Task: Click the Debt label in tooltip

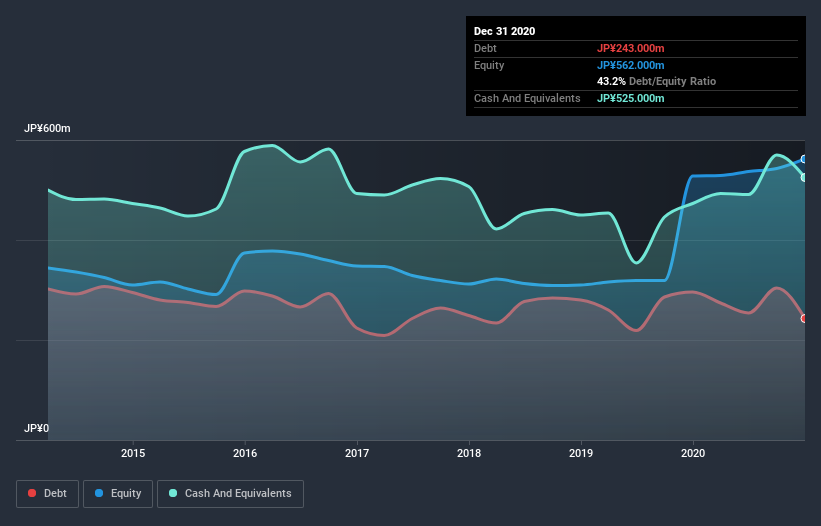Action: coord(485,48)
